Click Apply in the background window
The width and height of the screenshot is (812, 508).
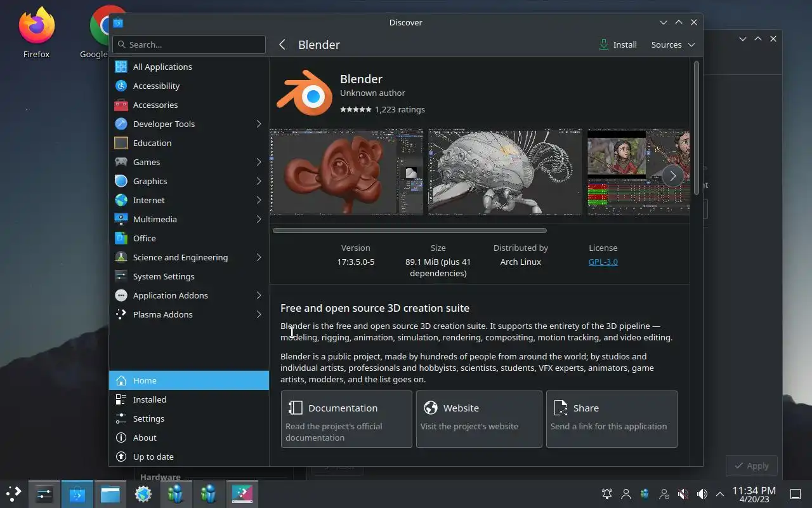click(751, 465)
